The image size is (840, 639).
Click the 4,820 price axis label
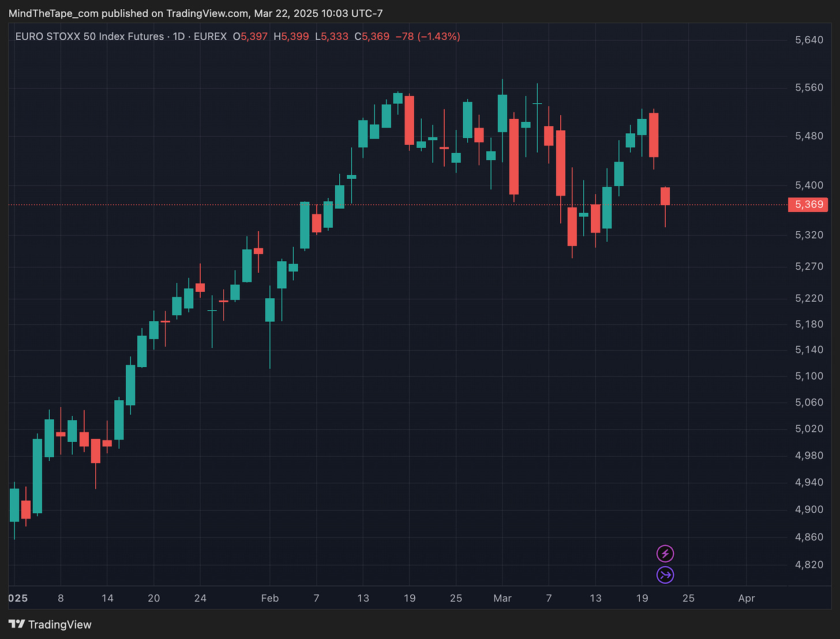(809, 565)
